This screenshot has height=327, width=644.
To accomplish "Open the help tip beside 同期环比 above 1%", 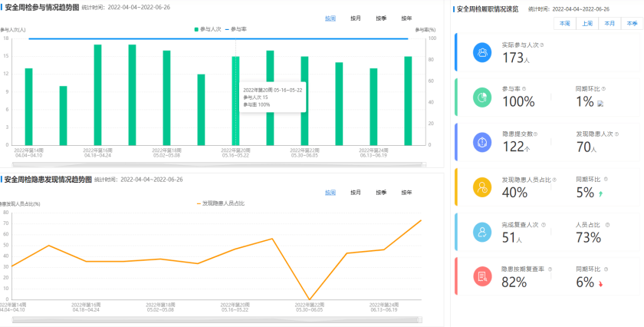I will click(603, 89).
